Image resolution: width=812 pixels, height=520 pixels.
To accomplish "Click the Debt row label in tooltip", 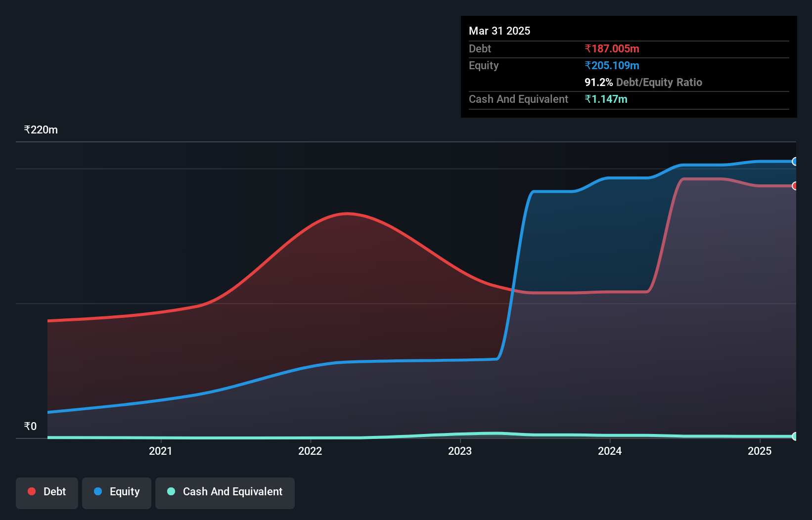I will [480, 48].
